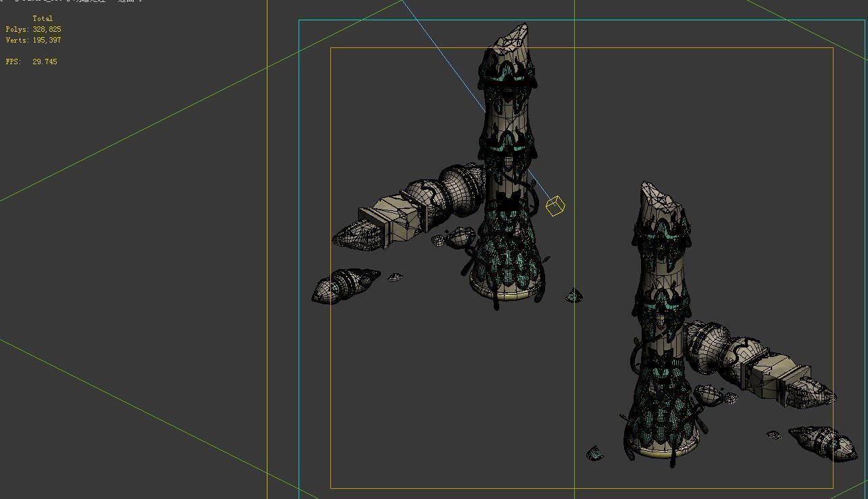Select the yellow wireframe cube light gizmo
868x499 pixels.
[555, 206]
